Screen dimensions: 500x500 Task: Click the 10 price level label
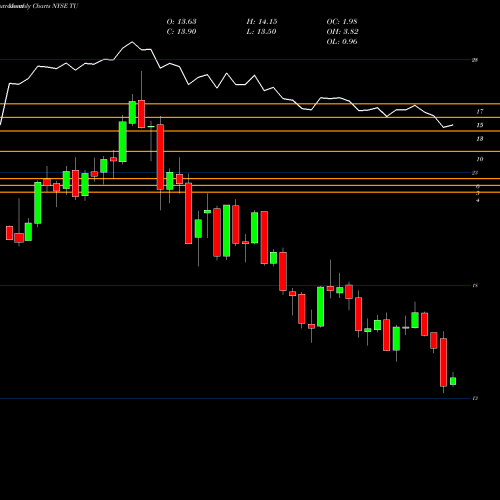tap(480, 159)
